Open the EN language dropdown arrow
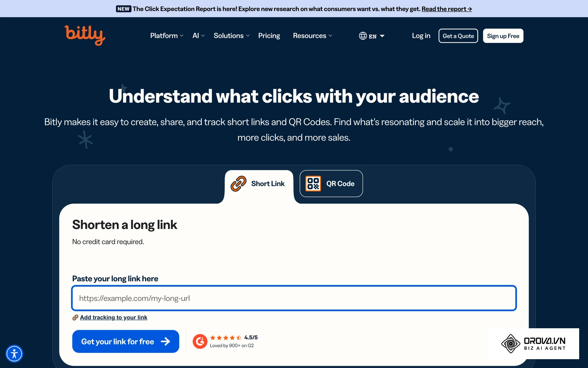 382,36
